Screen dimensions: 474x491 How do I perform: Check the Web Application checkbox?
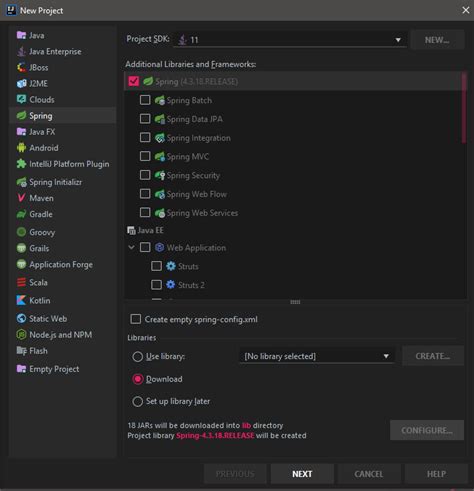click(145, 247)
